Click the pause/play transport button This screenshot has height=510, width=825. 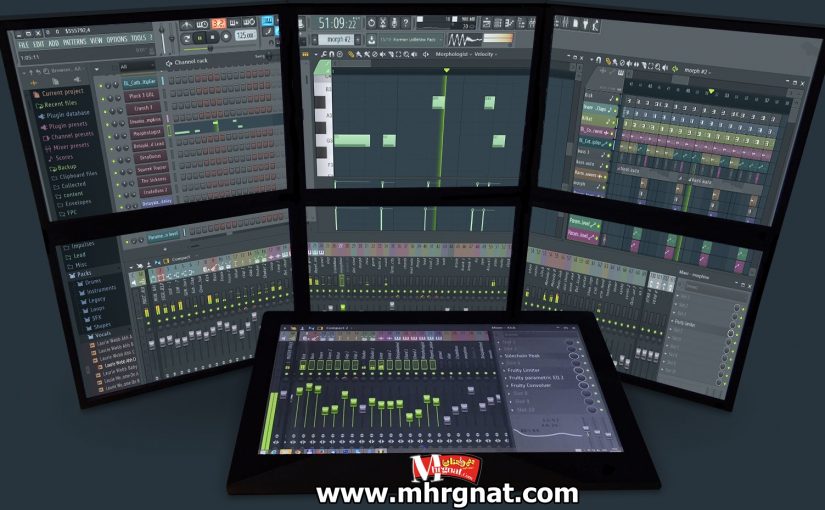(x=199, y=38)
